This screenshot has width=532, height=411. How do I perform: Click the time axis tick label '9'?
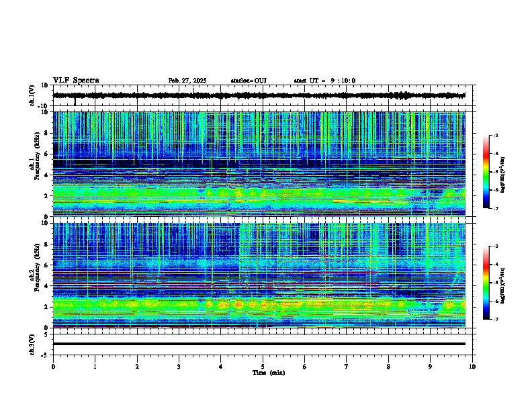[430, 366]
